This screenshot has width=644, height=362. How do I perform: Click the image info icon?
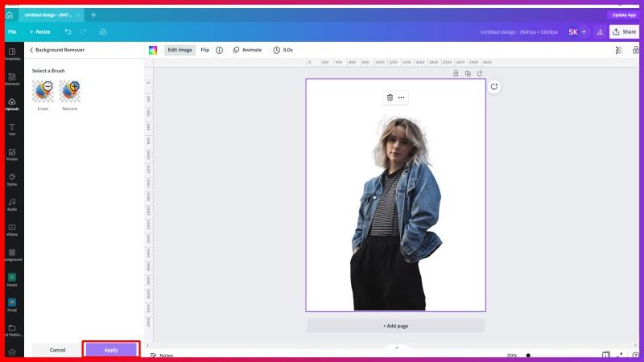[220, 50]
